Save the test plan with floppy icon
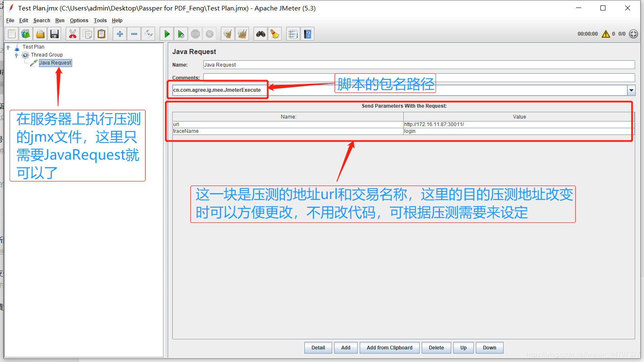 [55, 34]
